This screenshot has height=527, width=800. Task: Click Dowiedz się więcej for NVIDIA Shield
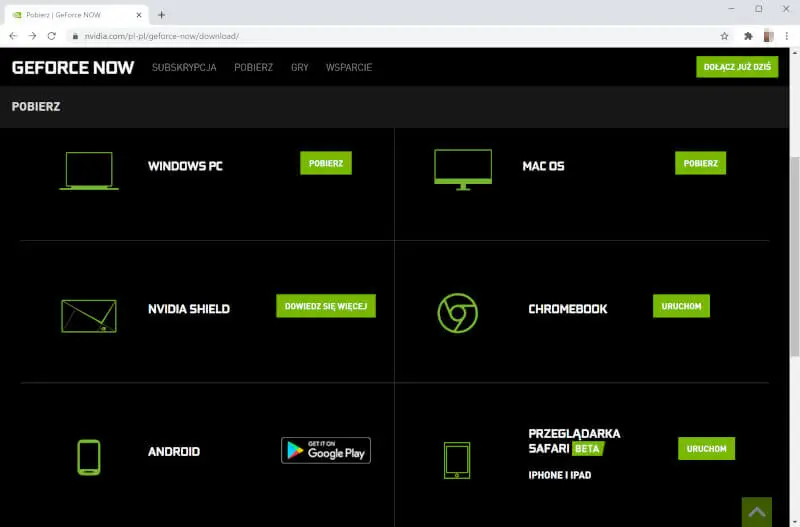[x=326, y=306]
